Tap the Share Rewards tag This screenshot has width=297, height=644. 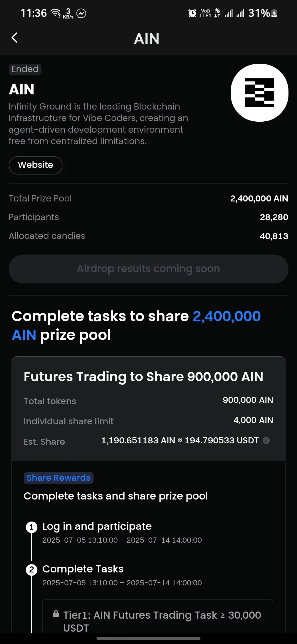pyautogui.click(x=59, y=478)
